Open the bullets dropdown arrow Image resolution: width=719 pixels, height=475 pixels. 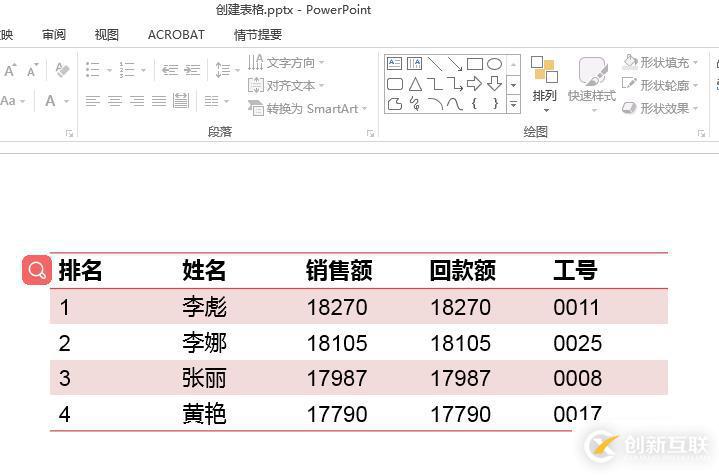click(109, 71)
